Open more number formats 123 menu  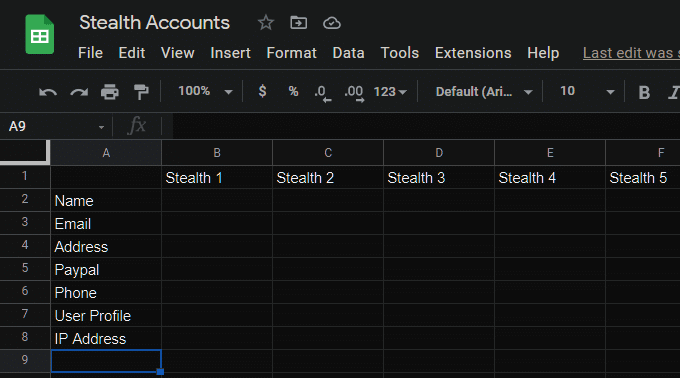pyautogui.click(x=390, y=92)
